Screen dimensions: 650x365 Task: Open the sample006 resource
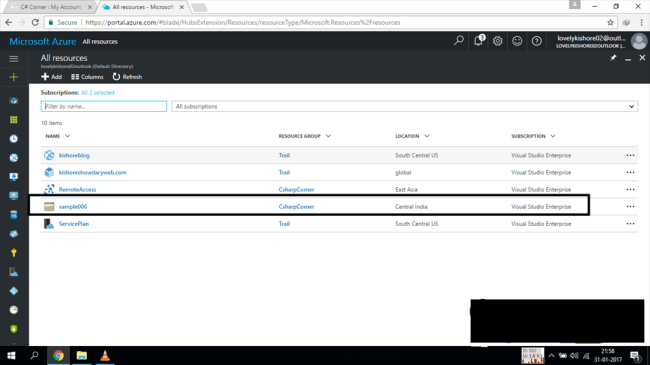coord(73,207)
